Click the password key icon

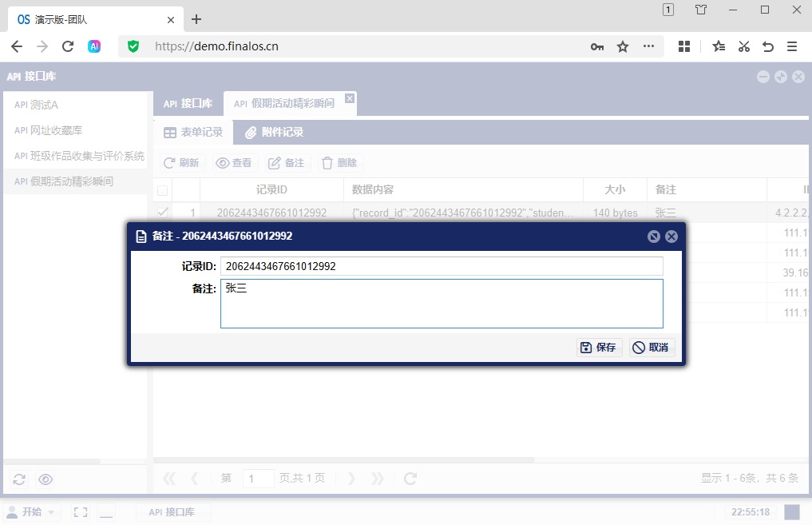coord(597,46)
